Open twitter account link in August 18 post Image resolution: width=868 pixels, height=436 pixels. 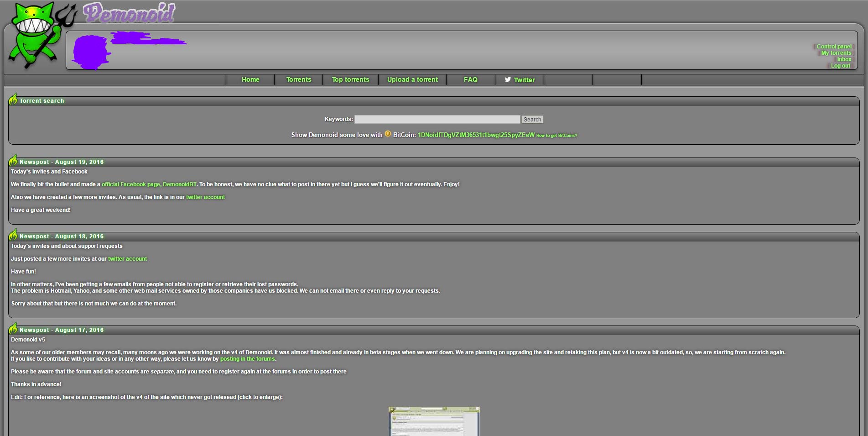(x=127, y=259)
